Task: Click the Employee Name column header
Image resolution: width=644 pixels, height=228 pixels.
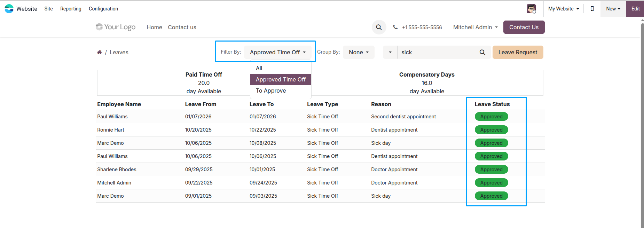Action: tap(119, 104)
